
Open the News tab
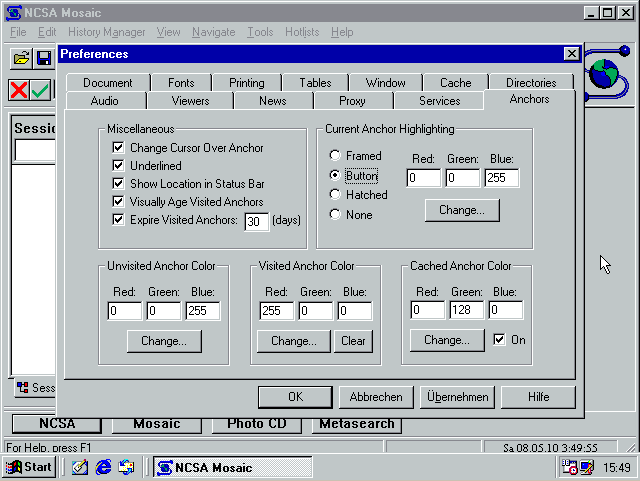pos(273,101)
